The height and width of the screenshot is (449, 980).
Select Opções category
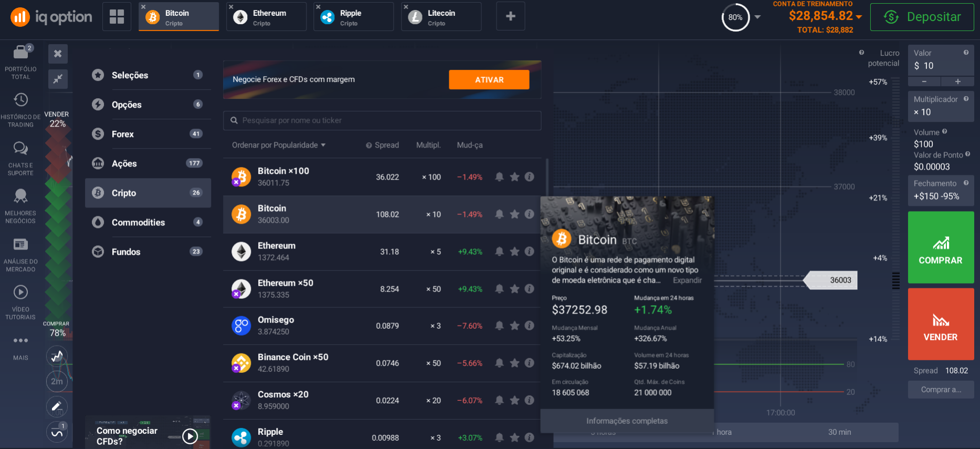(x=148, y=105)
